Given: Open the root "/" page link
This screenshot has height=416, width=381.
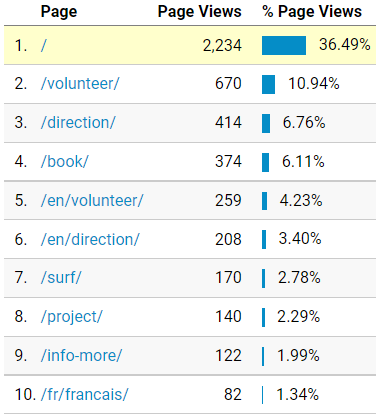Looking at the screenshot, I should [43, 45].
